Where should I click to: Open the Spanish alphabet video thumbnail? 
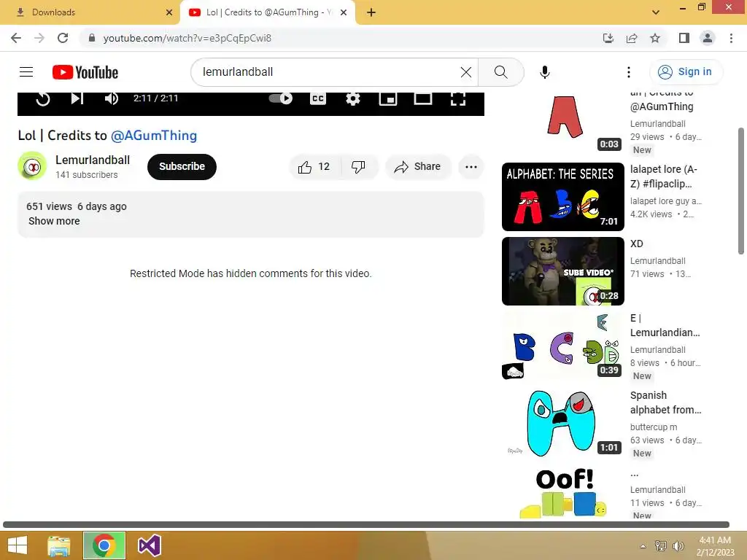pos(563,423)
